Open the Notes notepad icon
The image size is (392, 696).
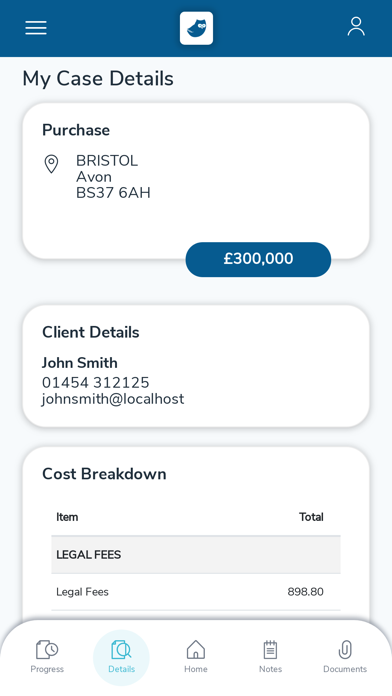point(270,650)
